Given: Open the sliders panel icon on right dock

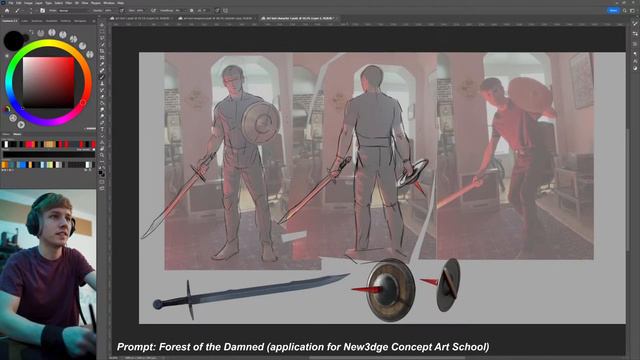Looking at the screenshot, I should [635, 34].
